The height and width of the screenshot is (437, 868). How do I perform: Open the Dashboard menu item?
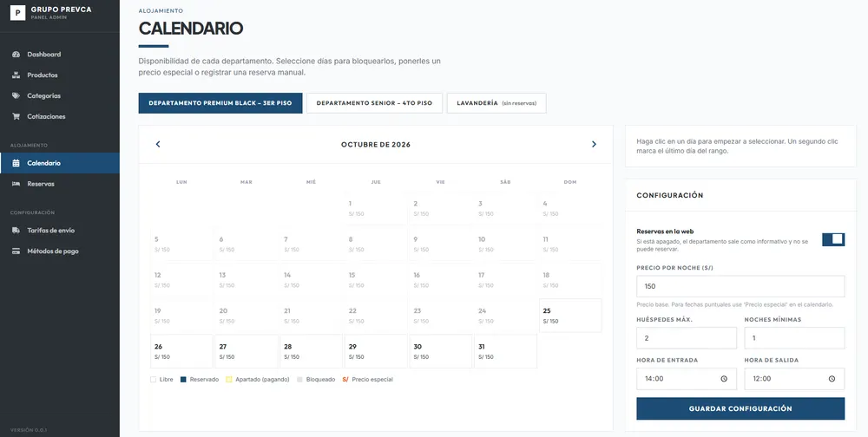[x=60, y=55]
